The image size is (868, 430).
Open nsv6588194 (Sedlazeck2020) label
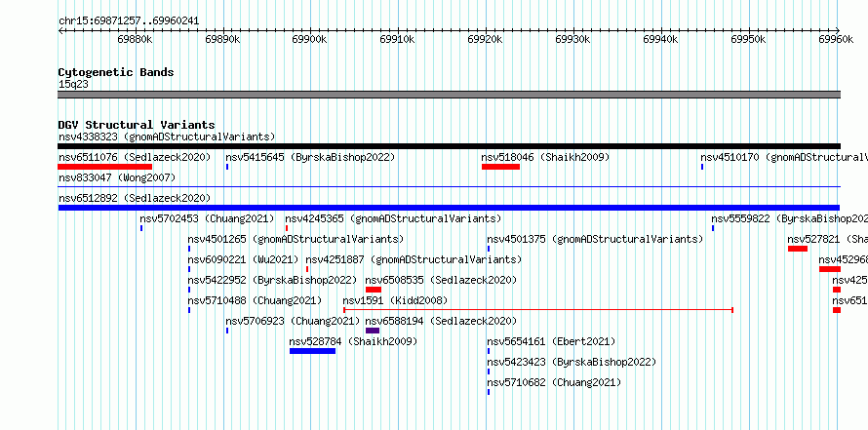click(441, 321)
